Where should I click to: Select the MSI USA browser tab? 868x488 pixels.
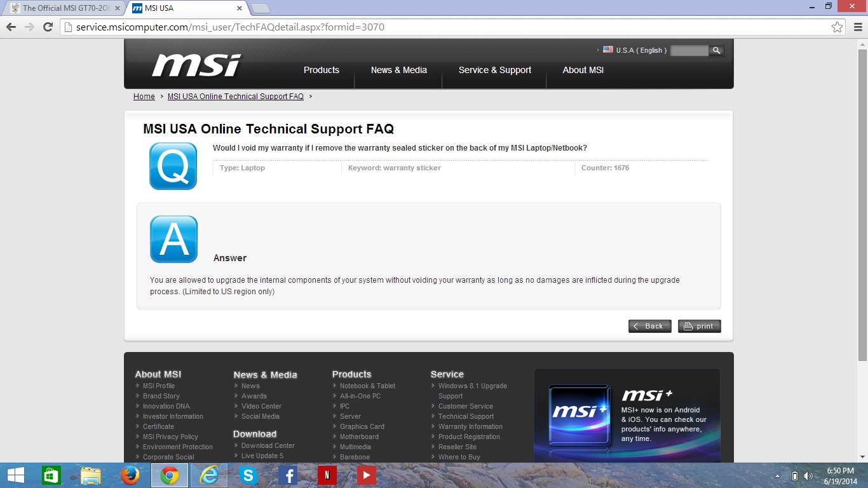[184, 8]
